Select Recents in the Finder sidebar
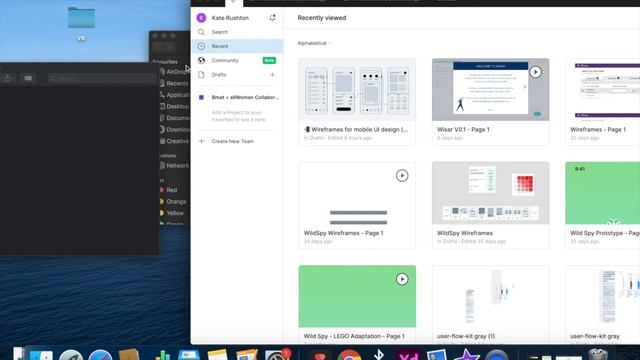The width and height of the screenshot is (640, 360). (x=174, y=83)
